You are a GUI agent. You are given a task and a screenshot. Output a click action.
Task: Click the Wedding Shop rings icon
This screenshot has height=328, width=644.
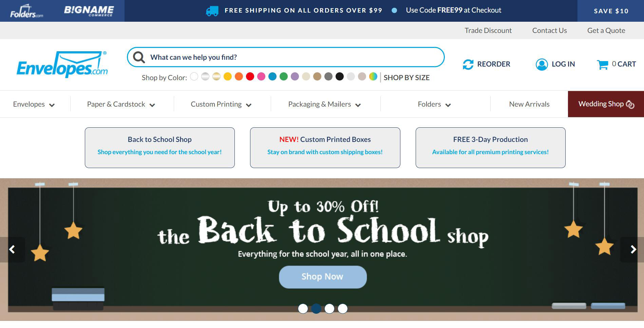pos(630,104)
